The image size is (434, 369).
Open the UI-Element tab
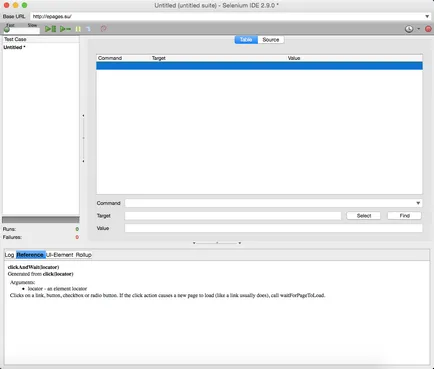tap(59, 255)
